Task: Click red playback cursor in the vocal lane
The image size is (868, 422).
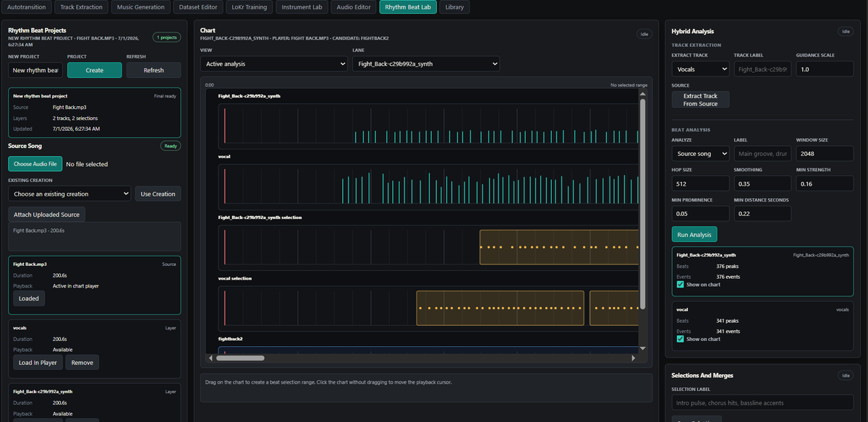Action: (x=225, y=187)
